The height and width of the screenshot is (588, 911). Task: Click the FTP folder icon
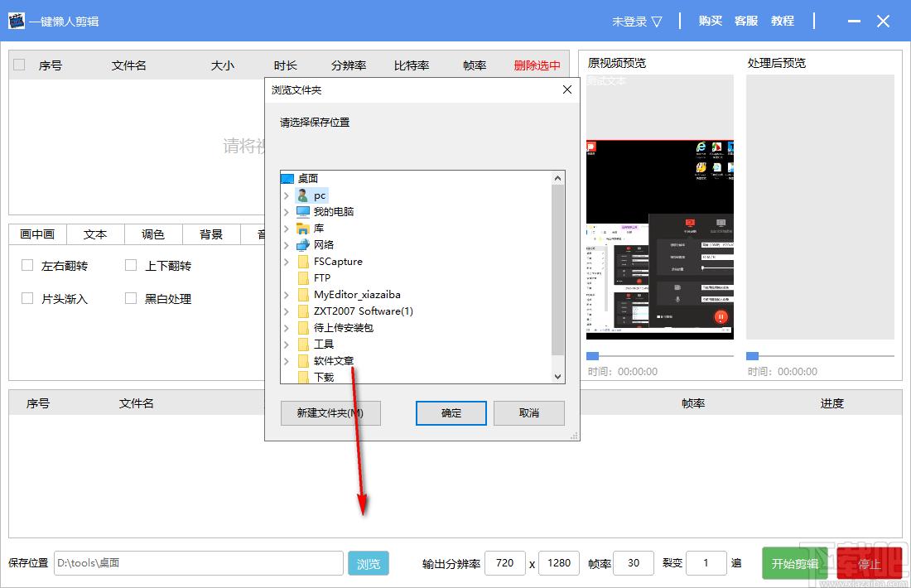302,277
